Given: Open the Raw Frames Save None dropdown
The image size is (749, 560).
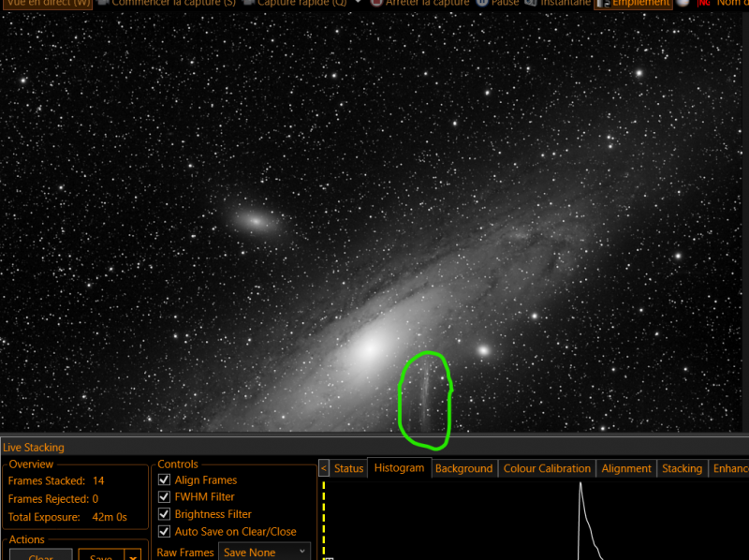Looking at the screenshot, I should (x=265, y=552).
